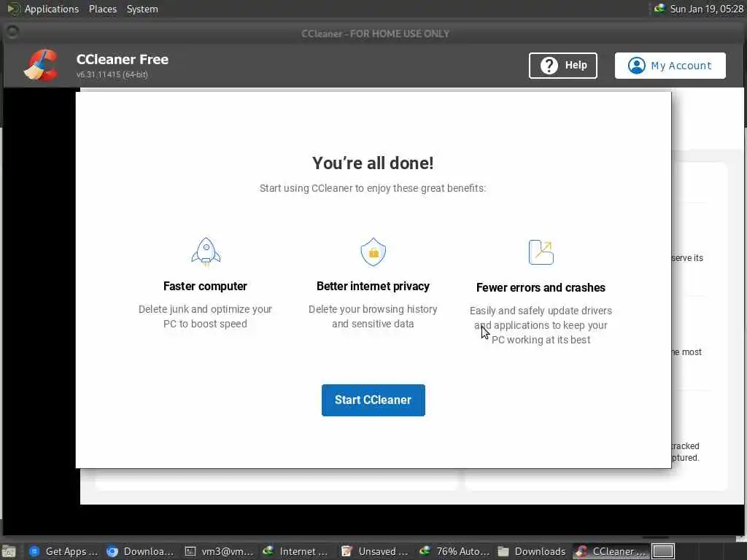Click the Start CCleaner button
This screenshot has height=560, width=747.
pyautogui.click(x=373, y=400)
